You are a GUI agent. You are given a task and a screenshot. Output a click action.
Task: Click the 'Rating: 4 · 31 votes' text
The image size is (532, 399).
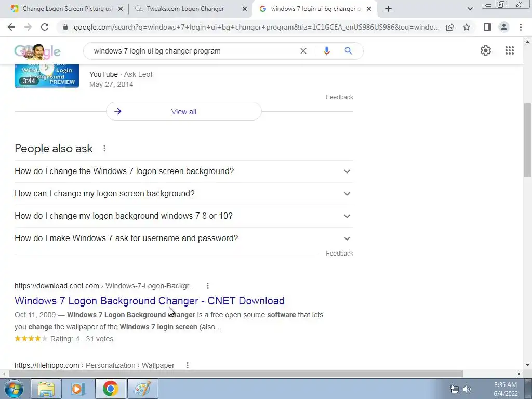82,339
